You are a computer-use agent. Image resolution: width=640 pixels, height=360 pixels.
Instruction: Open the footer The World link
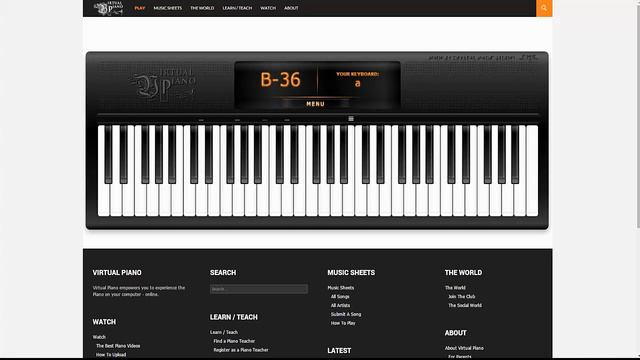pyautogui.click(x=455, y=288)
